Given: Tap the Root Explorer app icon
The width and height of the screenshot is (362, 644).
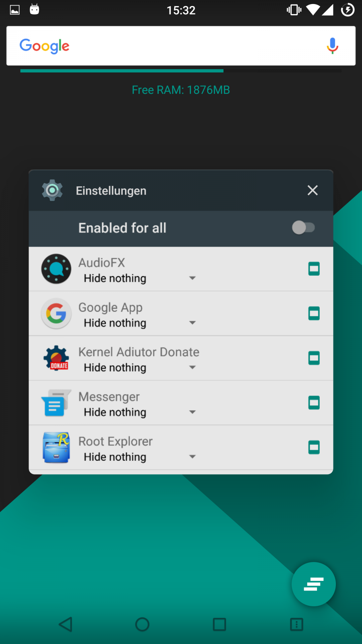Looking at the screenshot, I should point(56,447).
